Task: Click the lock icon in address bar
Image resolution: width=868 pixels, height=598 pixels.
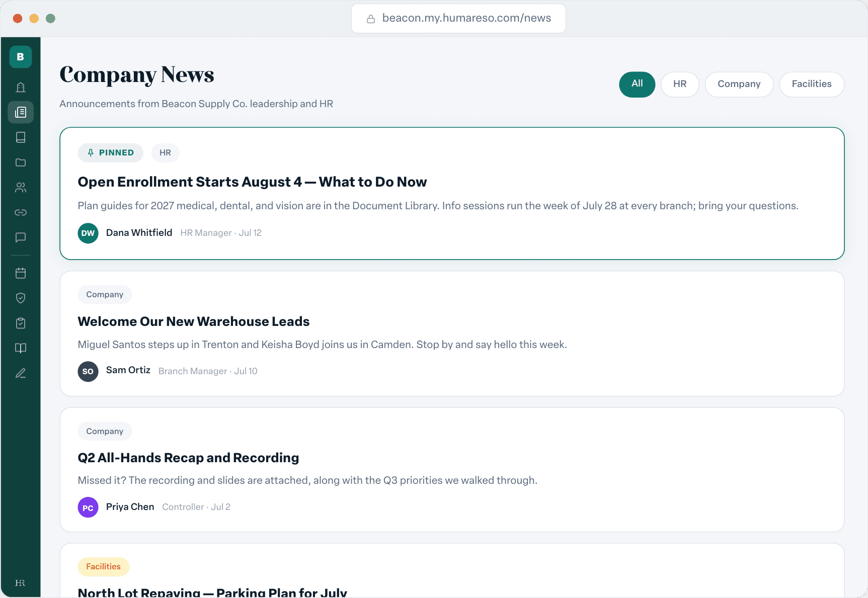Action: tap(371, 19)
